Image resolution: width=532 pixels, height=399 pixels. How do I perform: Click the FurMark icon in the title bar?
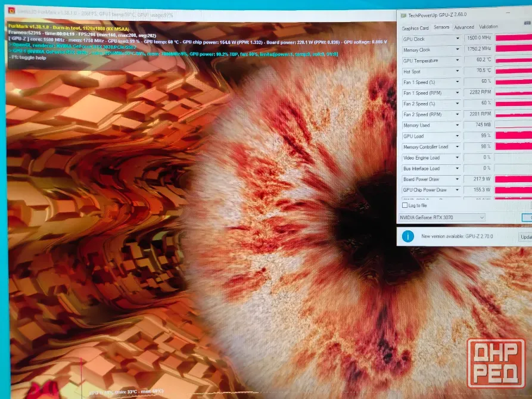[11, 11]
